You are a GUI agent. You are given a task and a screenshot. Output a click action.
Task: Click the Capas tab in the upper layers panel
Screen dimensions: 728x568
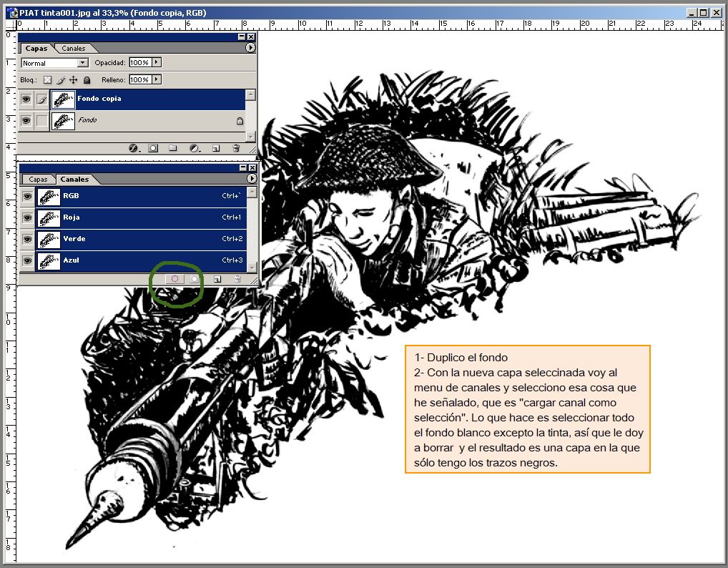[36, 49]
